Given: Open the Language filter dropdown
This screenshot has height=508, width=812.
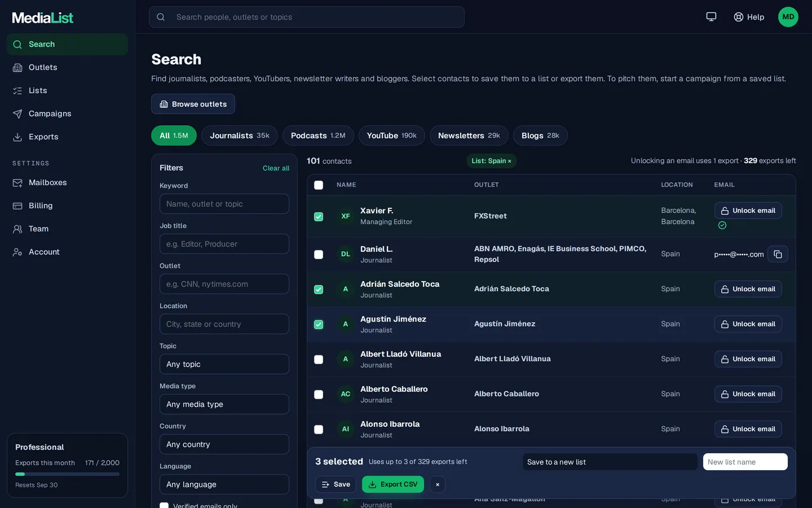Looking at the screenshot, I should pos(224,484).
